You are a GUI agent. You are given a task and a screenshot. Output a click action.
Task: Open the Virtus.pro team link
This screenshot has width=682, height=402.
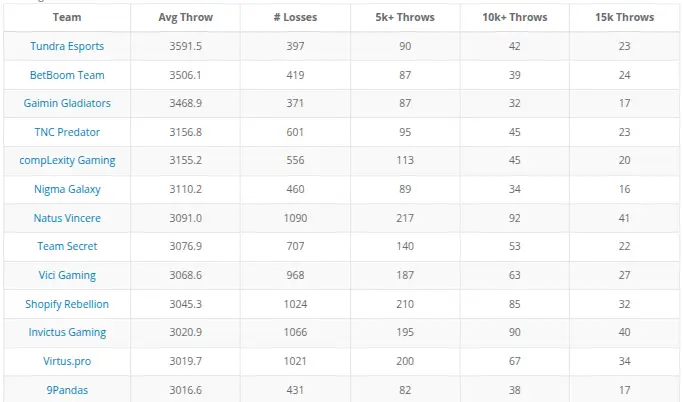point(67,361)
